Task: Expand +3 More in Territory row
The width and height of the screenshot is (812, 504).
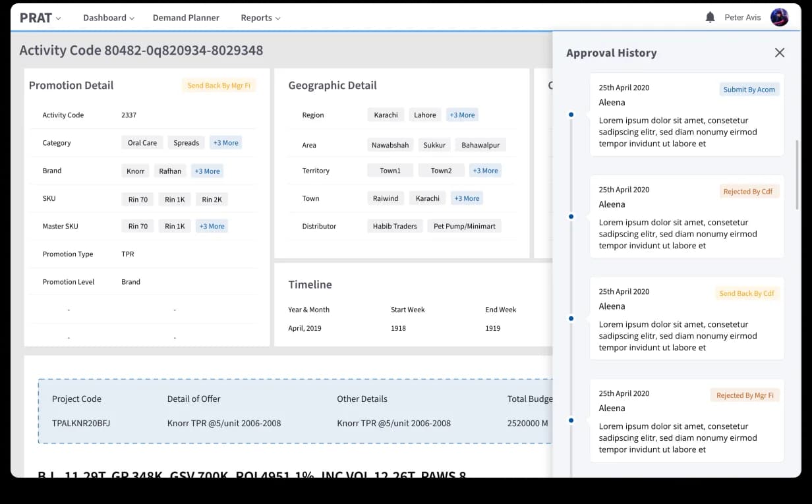Action: click(485, 171)
